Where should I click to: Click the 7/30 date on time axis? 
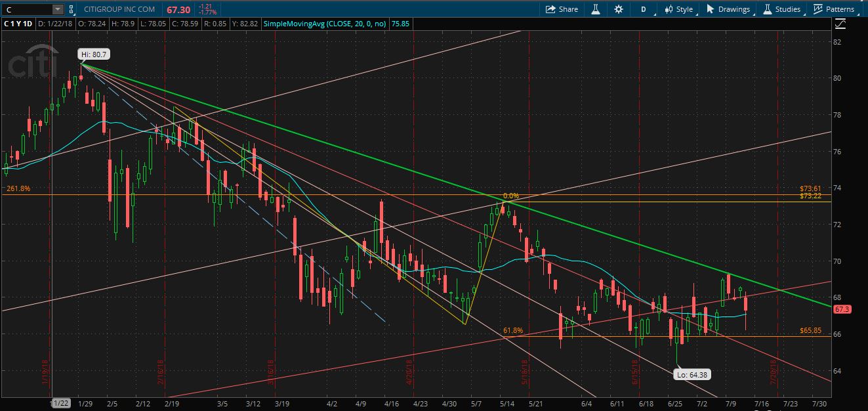(x=819, y=402)
